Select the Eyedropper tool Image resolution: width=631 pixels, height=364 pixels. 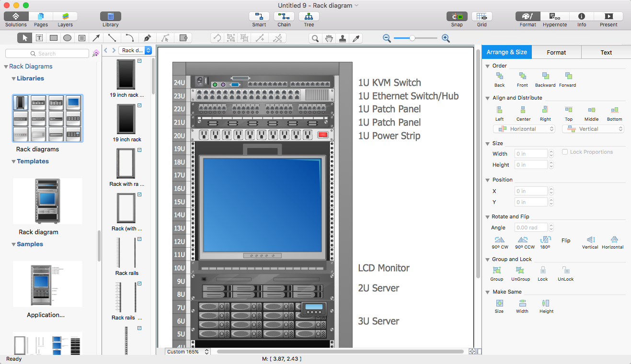point(356,38)
